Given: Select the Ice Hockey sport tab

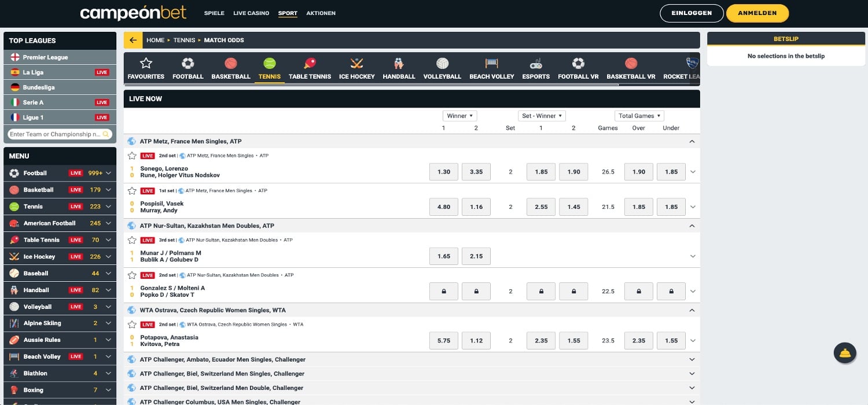Looking at the screenshot, I should click(x=357, y=68).
